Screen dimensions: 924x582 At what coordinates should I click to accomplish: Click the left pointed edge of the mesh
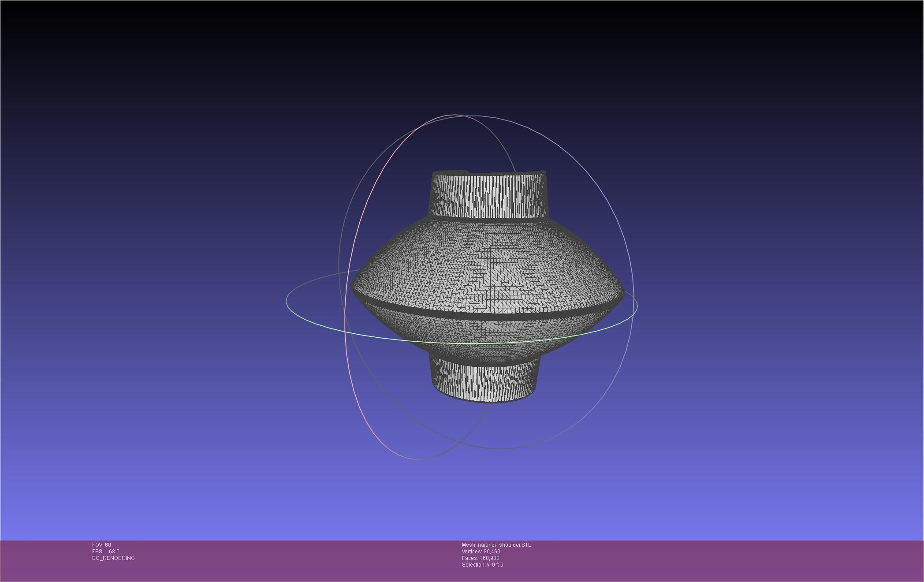354,287
